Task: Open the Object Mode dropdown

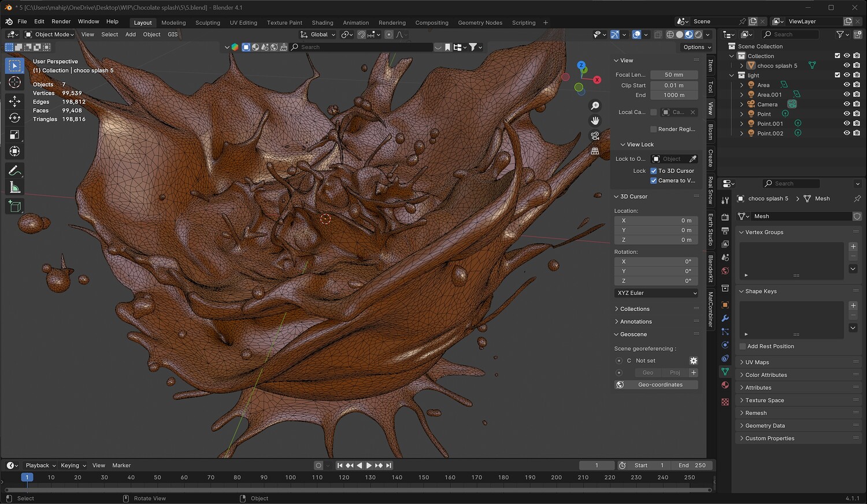Action: [x=50, y=35]
